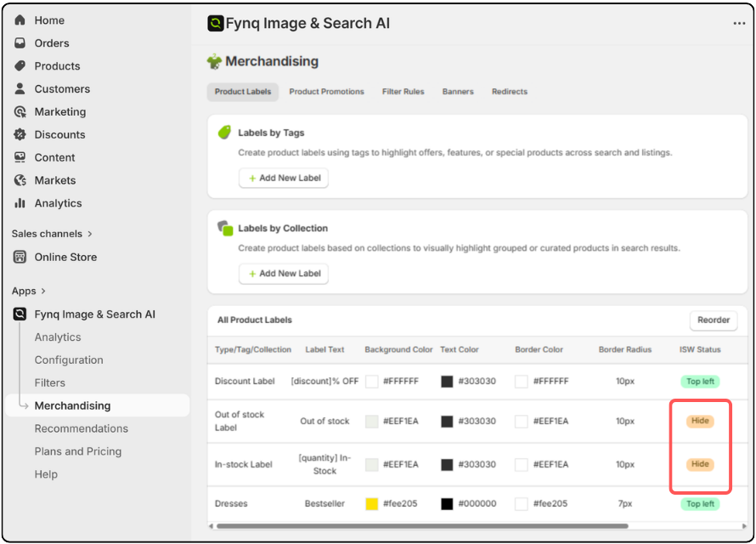This screenshot has height=544, width=756.
Task: Click the Orders inbox icon
Action: [x=20, y=42]
